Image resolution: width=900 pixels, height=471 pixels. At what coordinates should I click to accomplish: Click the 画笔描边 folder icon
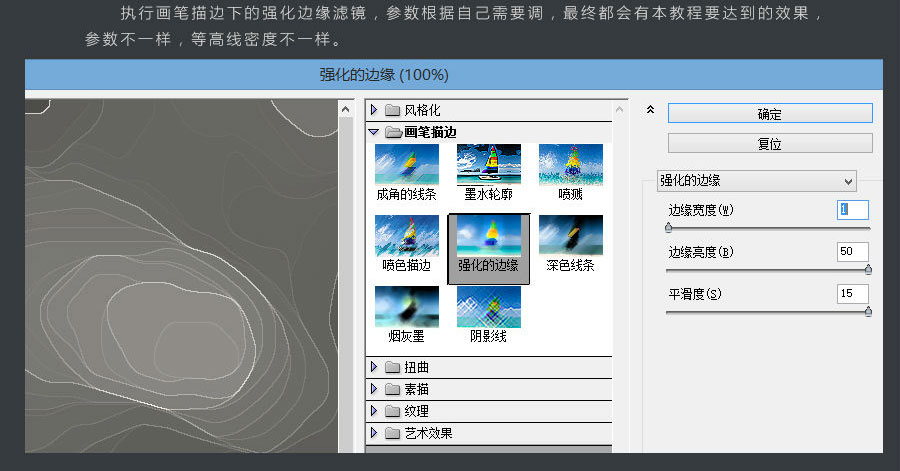click(x=393, y=132)
